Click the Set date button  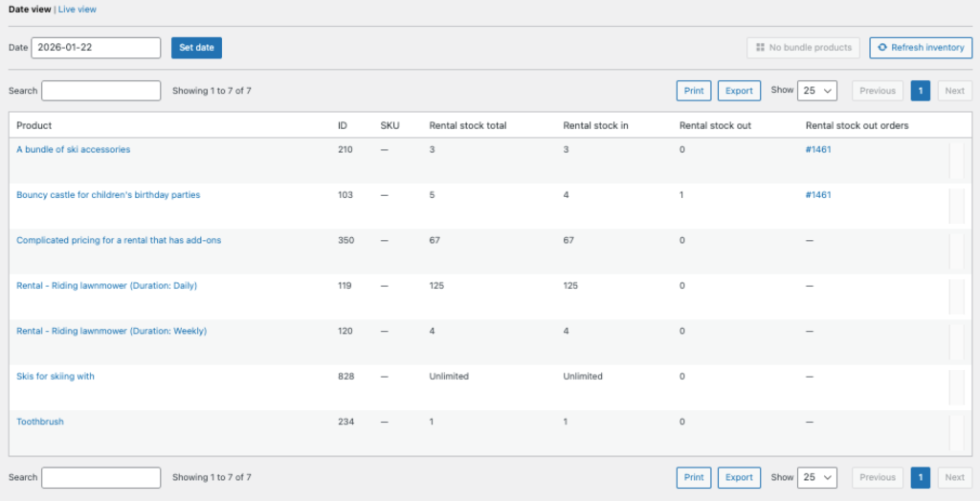196,48
